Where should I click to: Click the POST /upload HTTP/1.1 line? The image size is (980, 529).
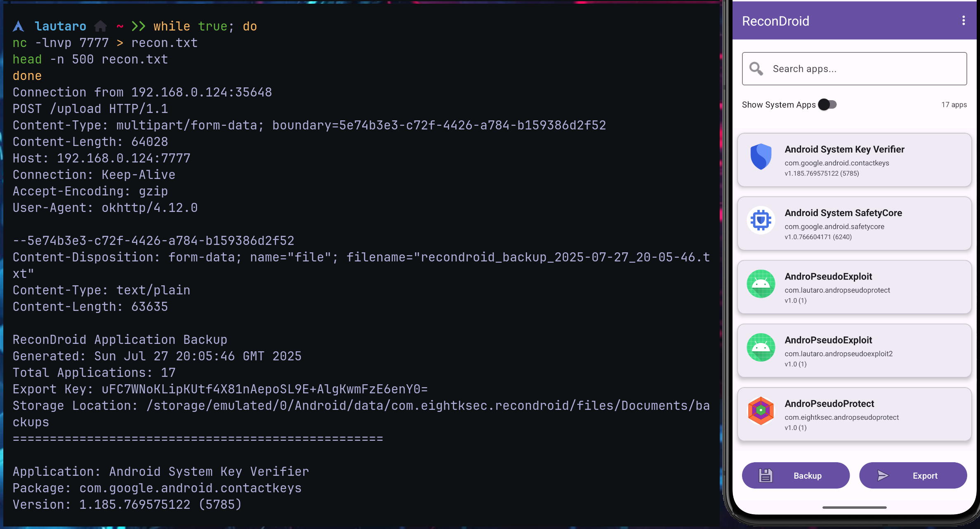(x=90, y=109)
